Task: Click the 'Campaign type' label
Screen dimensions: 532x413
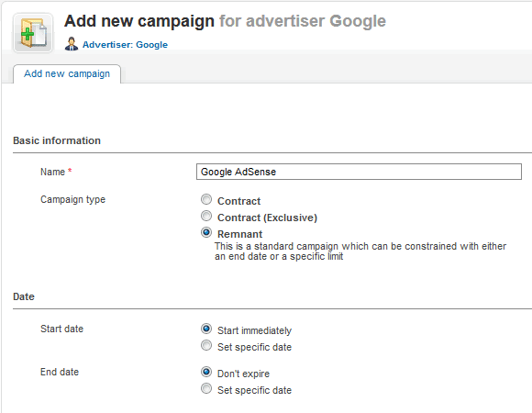Action: 73,199
